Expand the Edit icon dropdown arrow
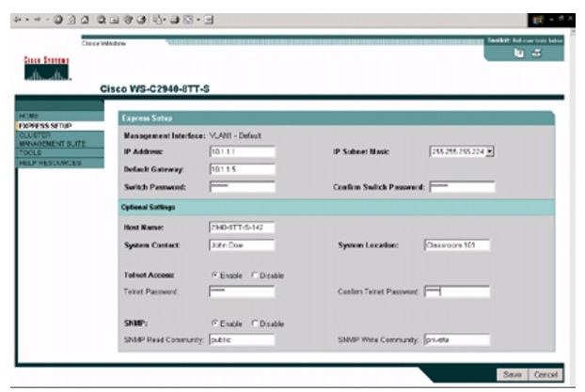 coord(198,20)
